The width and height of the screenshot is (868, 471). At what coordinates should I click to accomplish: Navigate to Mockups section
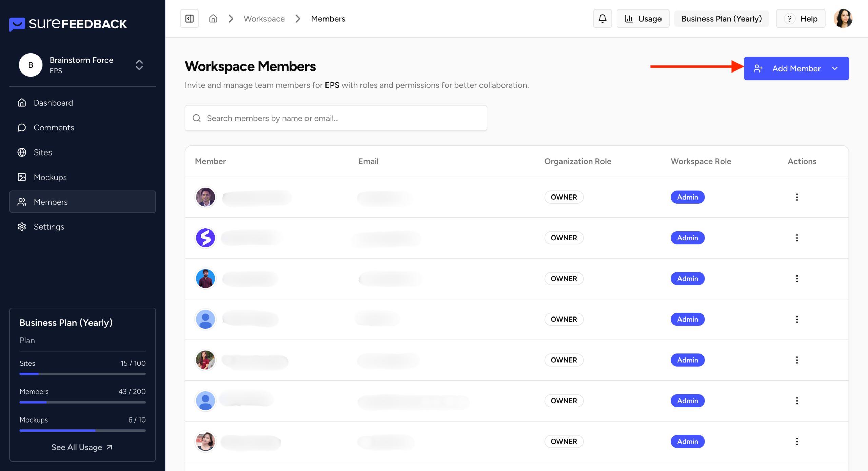click(x=50, y=177)
